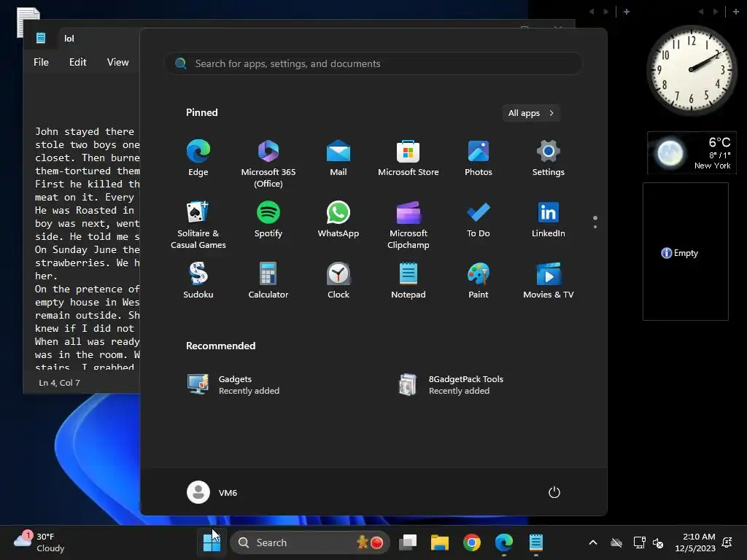The image size is (747, 560).
Task: Open Notepad View menu
Action: 117,62
